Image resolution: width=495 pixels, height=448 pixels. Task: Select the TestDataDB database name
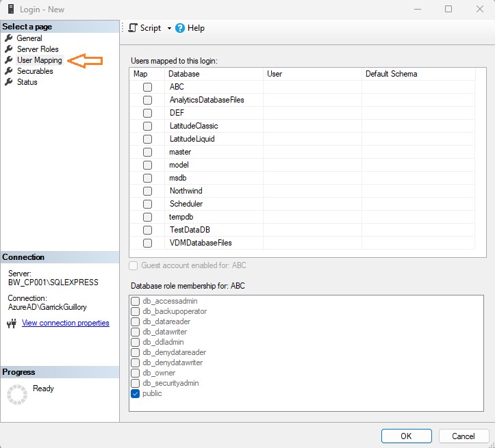tap(190, 230)
